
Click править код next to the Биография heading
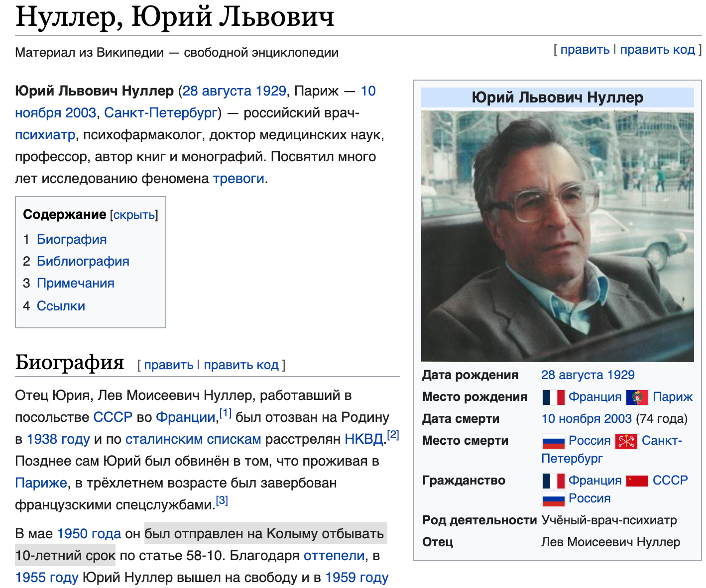tap(241, 365)
